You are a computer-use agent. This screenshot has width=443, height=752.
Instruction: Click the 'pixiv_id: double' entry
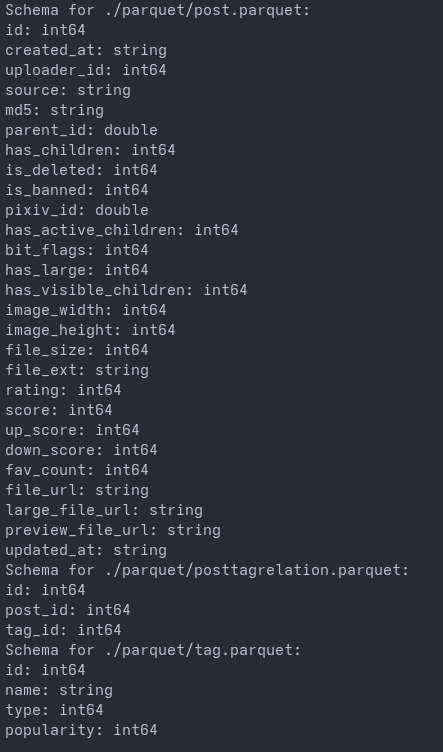pos(77,210)
